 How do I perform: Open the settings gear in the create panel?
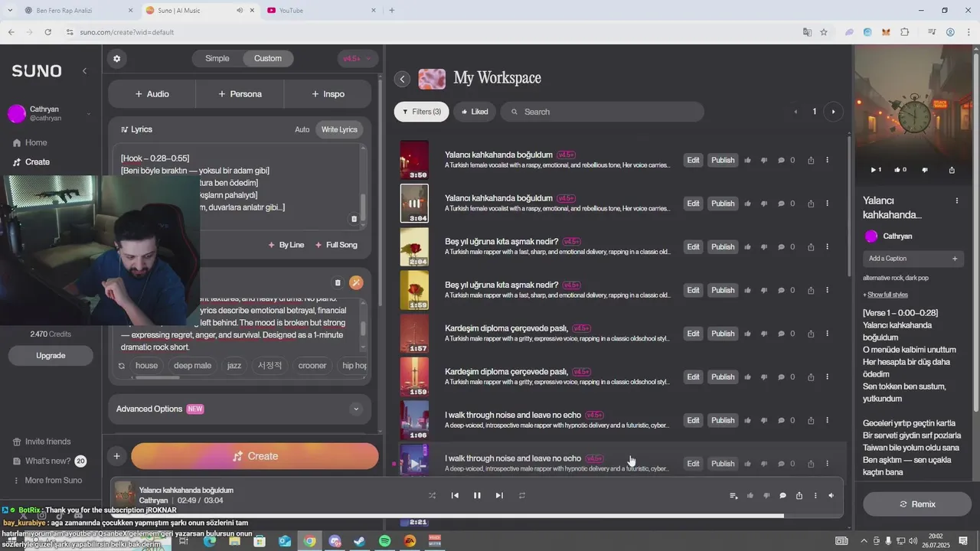click(116, 58)
